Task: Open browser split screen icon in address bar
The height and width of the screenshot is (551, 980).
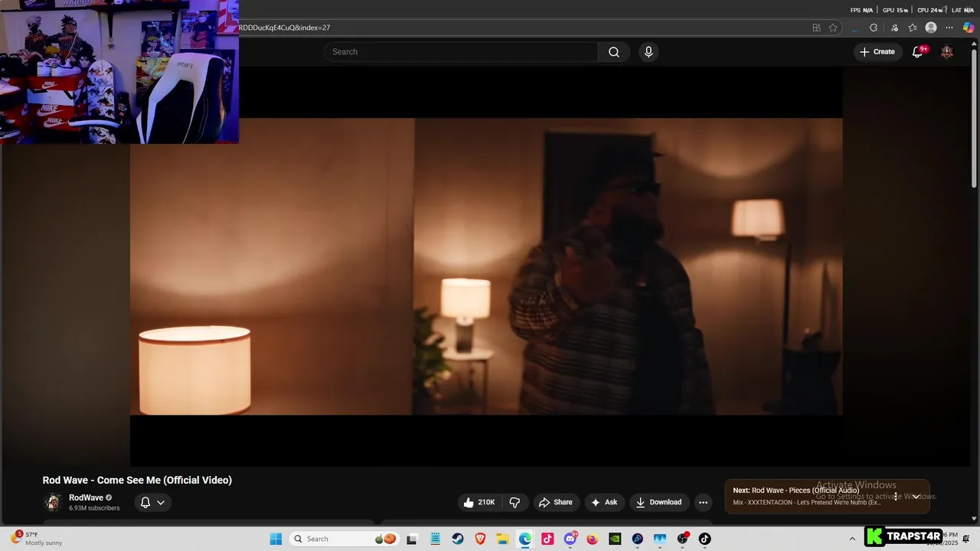Action: click(x=816, y=28)
